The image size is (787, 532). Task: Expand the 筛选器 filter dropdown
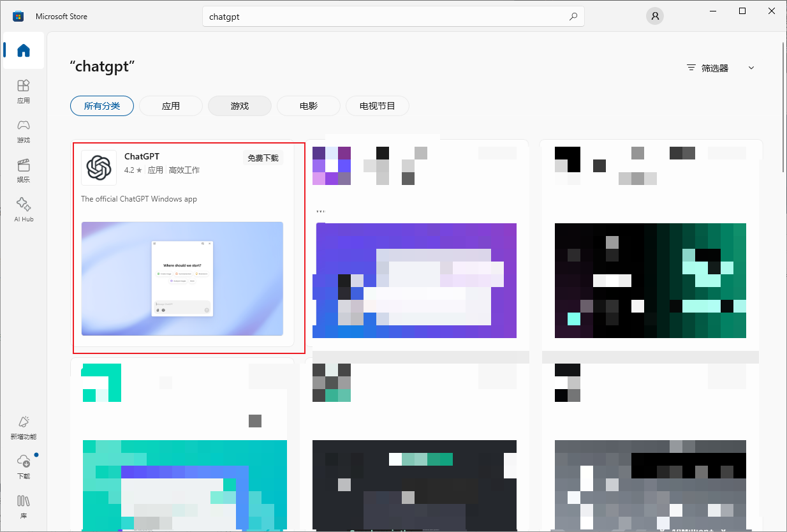[x=714, y=68]
